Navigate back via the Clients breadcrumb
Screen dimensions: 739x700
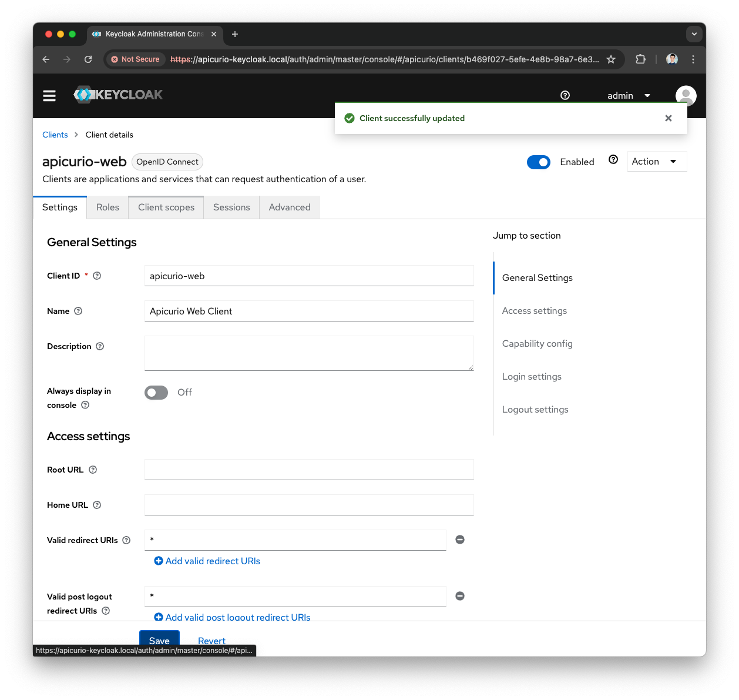point(55,135)
